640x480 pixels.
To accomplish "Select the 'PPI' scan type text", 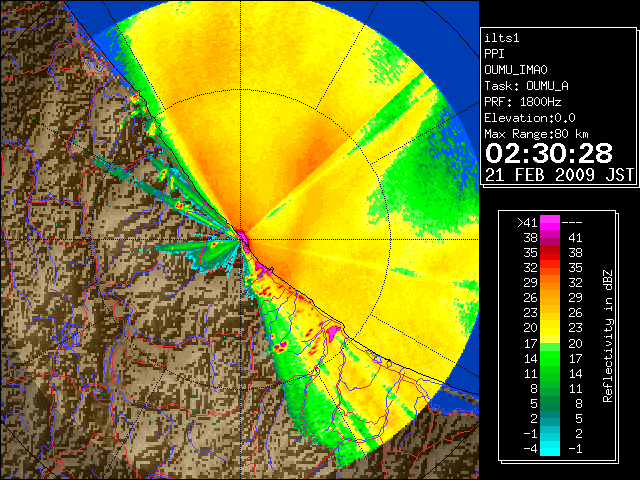I will click(494, 54).
